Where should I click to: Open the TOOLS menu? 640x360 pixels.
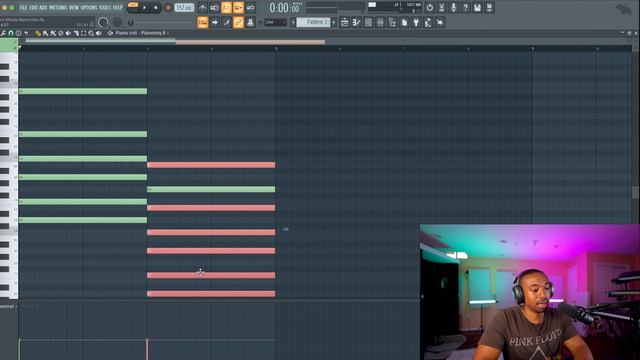[105, 7]
